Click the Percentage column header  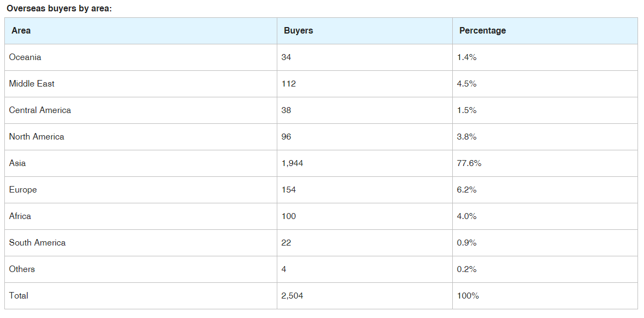tap(483, 31)
